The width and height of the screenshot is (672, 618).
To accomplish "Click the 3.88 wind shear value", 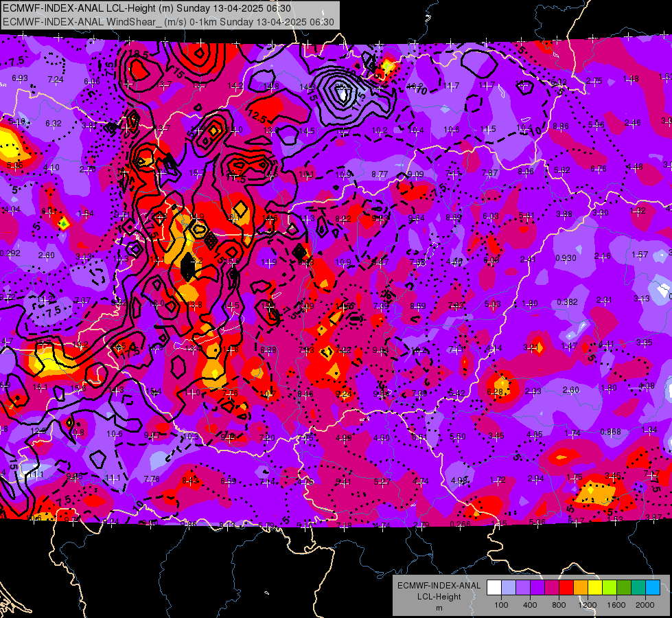I will click(x=564, y=214).
